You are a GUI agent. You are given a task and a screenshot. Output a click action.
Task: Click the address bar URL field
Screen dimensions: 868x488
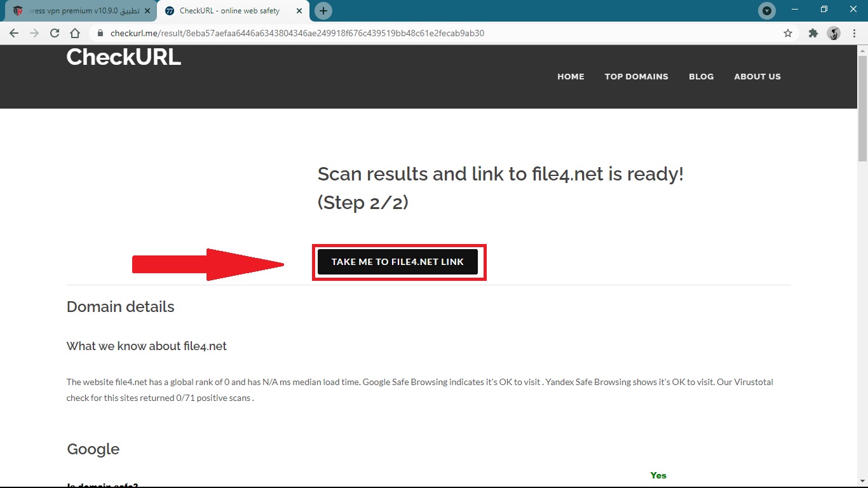381,33
